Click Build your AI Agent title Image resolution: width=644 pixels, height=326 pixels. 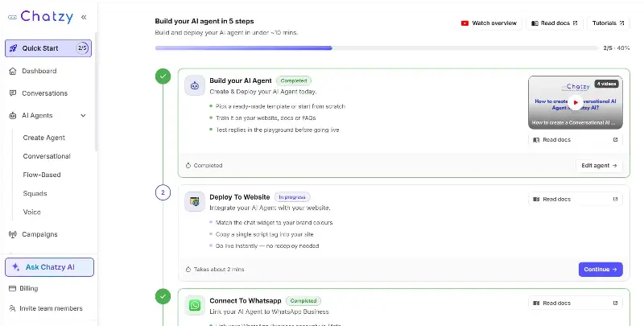(x=241, y=80)
